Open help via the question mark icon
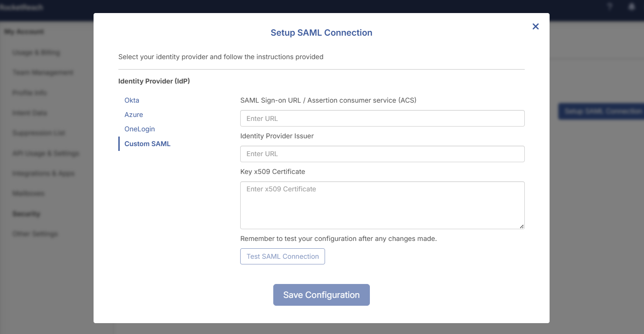This screenshot has height=334, width=644. click(x=610, y=7)
